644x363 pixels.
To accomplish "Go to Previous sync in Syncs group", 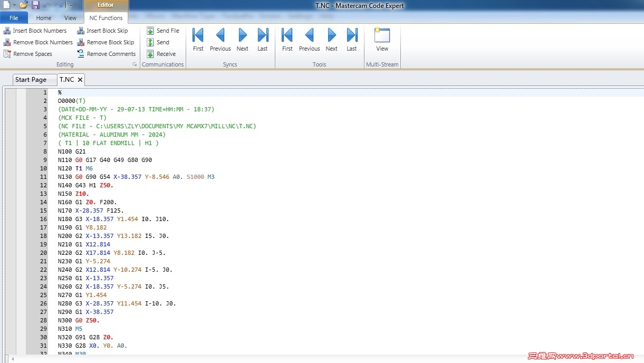I will [x=220, y=40].
